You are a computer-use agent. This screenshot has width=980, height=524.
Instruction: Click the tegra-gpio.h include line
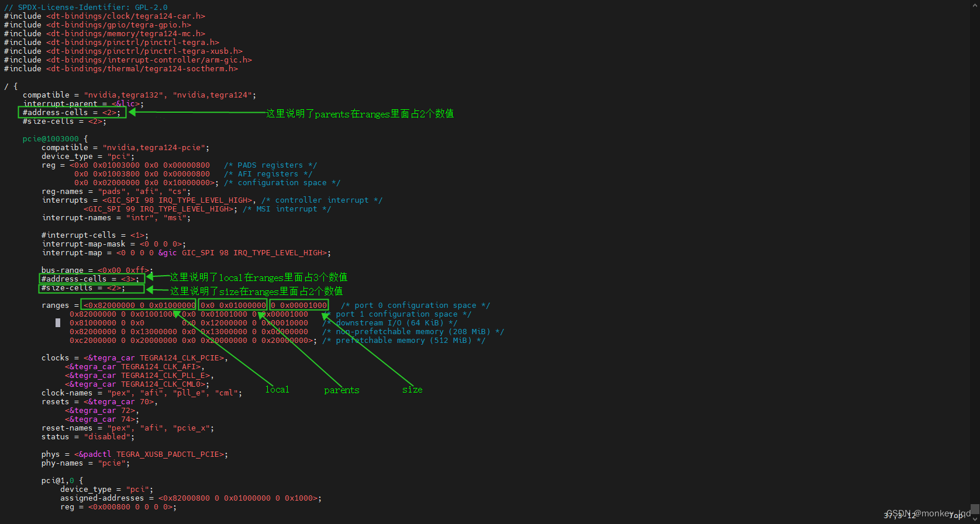(x=98, y=25)
